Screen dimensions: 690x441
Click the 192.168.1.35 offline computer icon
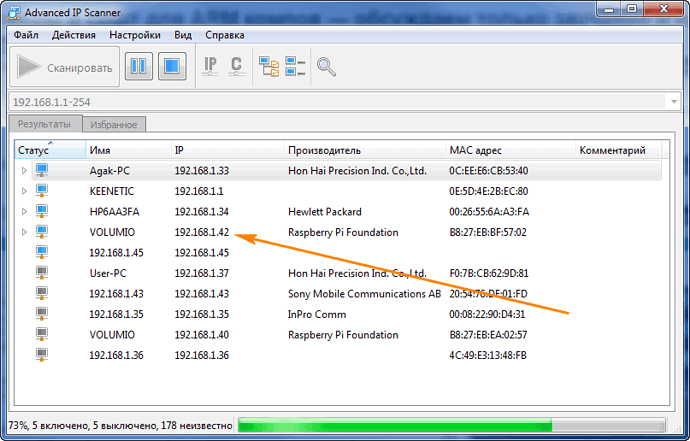pos(42,314)
